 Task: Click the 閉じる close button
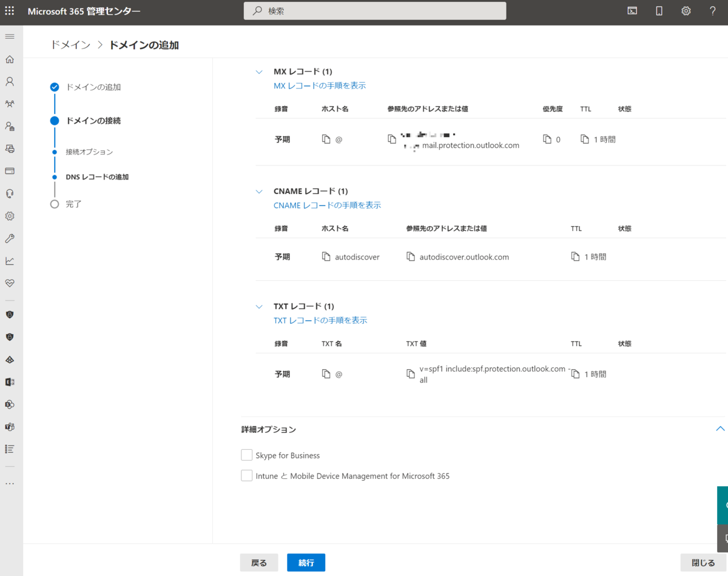[x=703, y=563]
